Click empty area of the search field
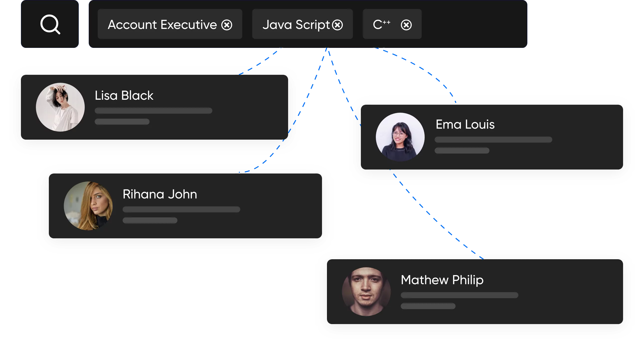This screenshot has width=644, height=348. 475,24
